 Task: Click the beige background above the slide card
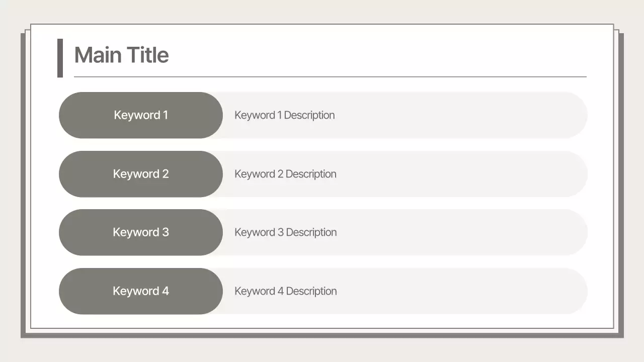tap(322, 11)
